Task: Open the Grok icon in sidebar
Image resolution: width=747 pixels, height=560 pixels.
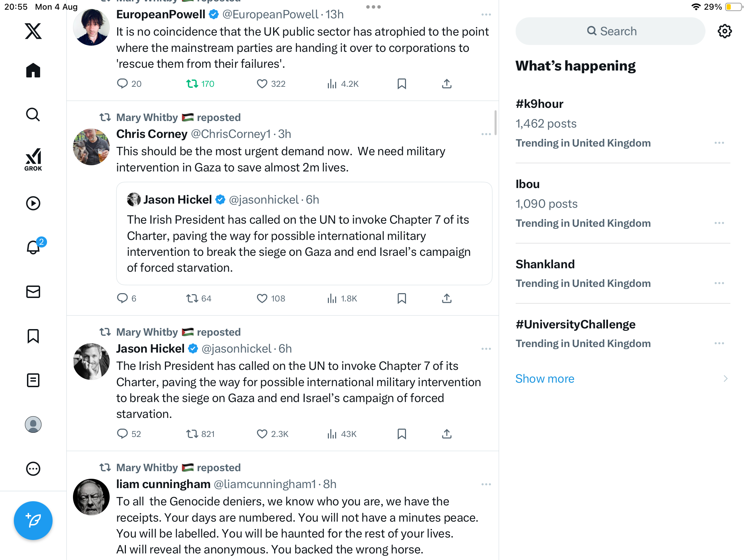Action: point(33,159)
